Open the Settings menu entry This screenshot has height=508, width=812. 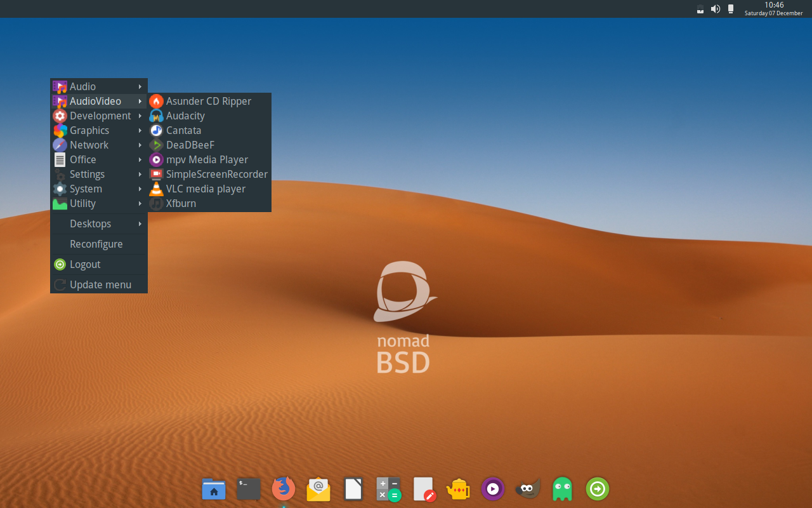[x=87, y=174]
